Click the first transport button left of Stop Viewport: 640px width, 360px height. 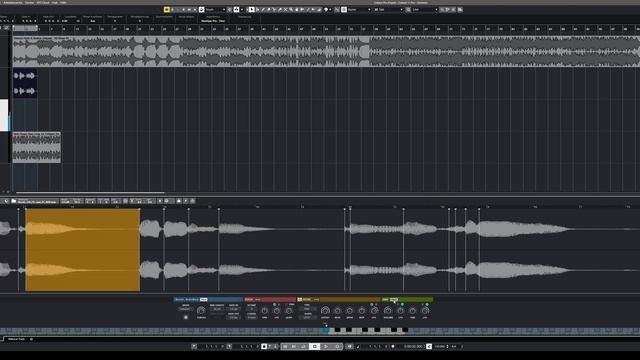(x=285, y=346)
